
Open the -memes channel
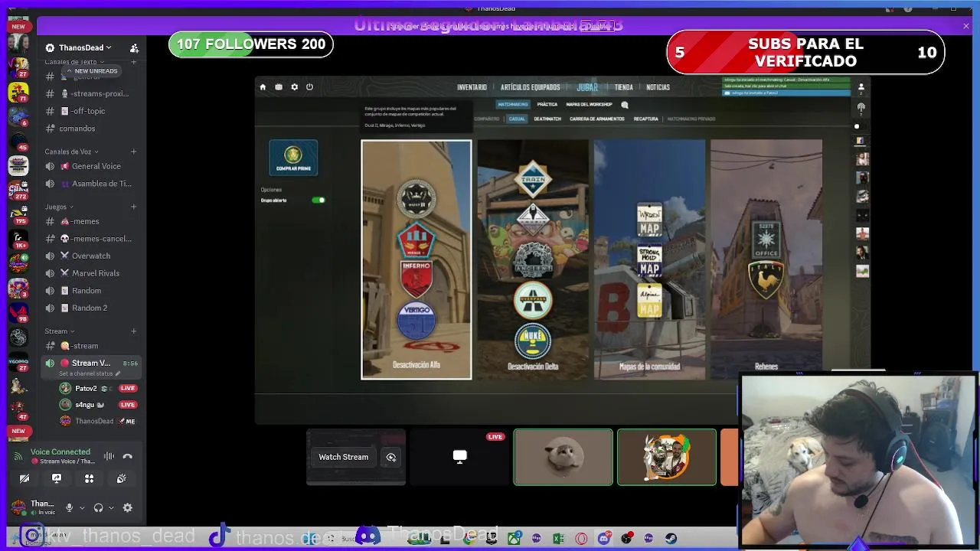[92, 221]
